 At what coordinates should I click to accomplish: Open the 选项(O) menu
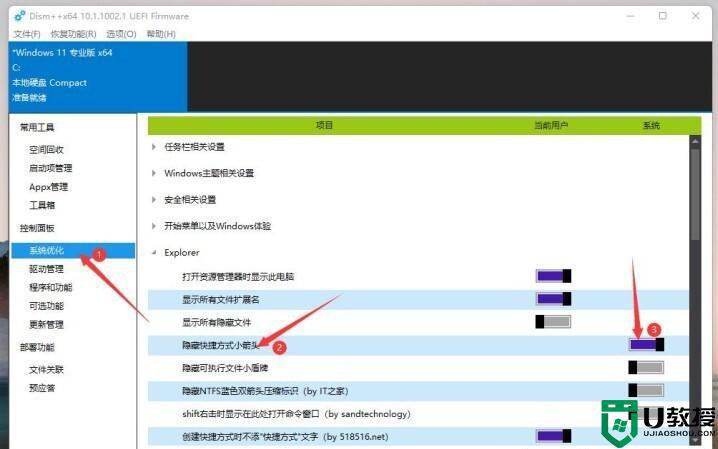coord(121,34)
